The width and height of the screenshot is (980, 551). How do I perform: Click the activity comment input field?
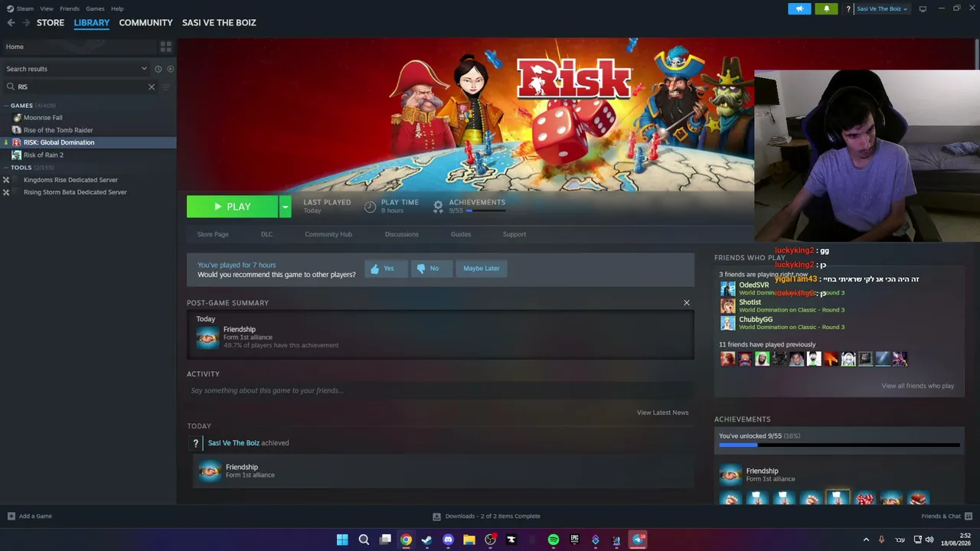[x=440, y=390]
